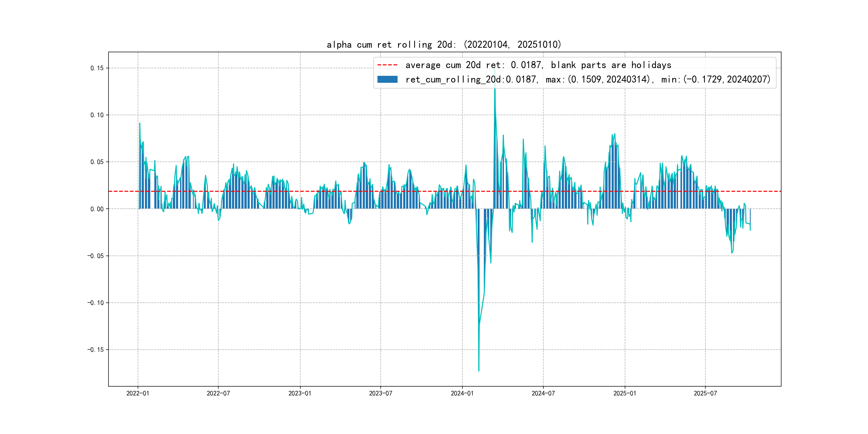Screen dimensions: 868x434
Task: Click the chart title text
Action: 444,44
